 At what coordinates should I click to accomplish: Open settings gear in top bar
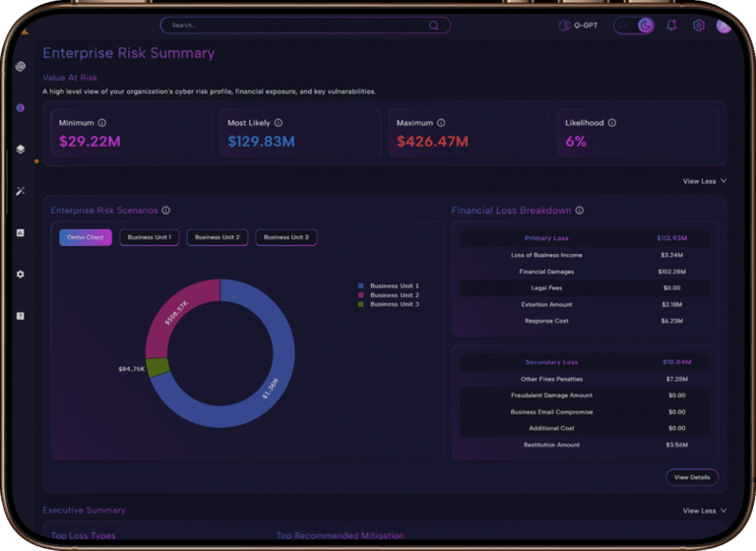pyautogui.click(x=699, y=26)
